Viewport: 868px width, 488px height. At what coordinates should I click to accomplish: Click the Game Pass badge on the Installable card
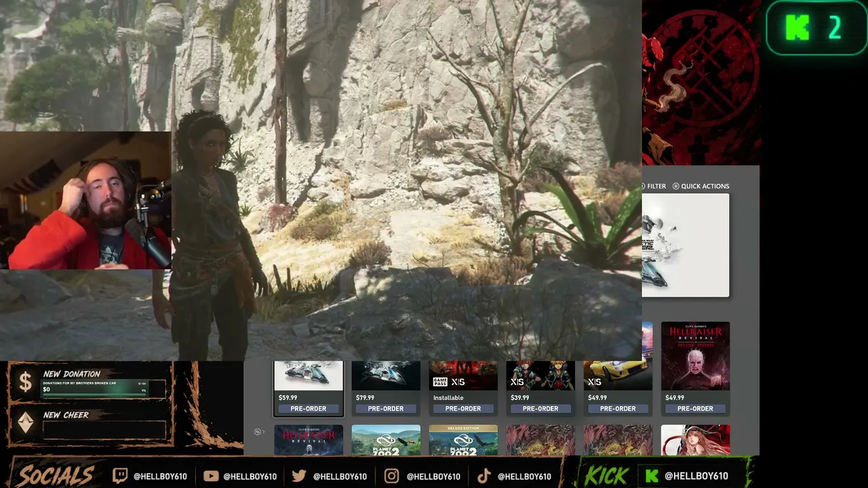point(439,382)
